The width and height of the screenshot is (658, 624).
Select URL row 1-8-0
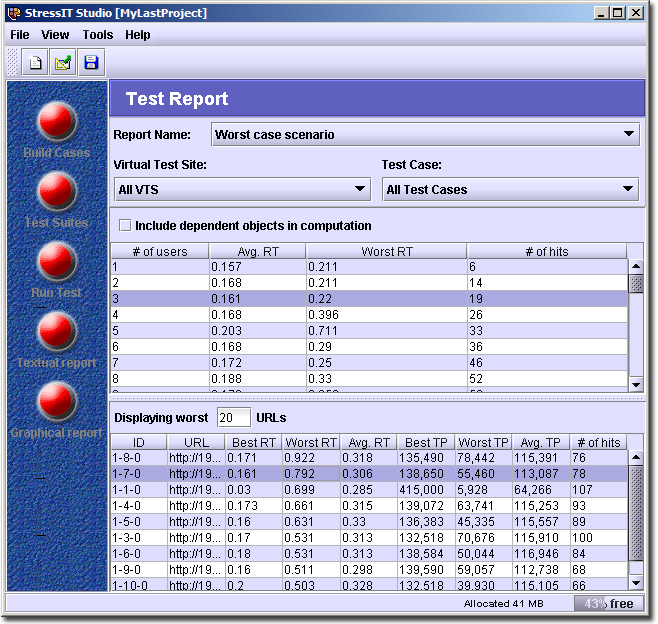point(369,458)
